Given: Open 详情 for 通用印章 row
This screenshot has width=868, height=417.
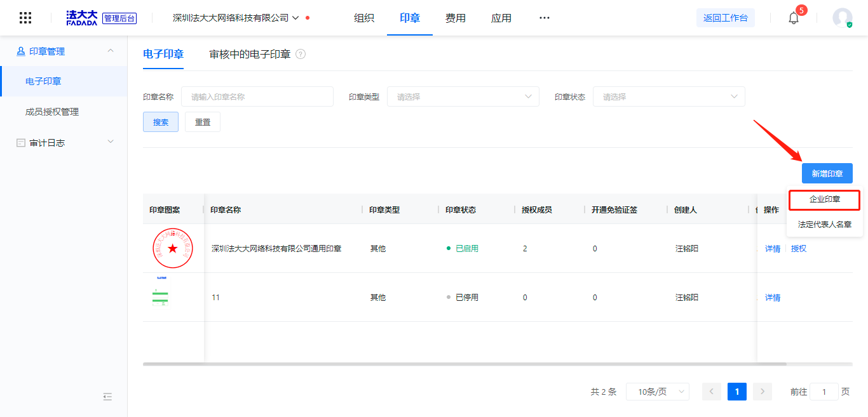Looking at the screenshot, I should pos(773,249).
